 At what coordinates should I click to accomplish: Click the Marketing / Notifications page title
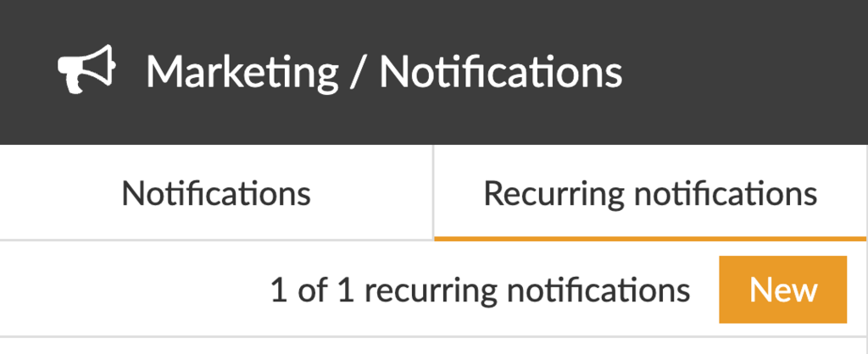click(383, 73)
